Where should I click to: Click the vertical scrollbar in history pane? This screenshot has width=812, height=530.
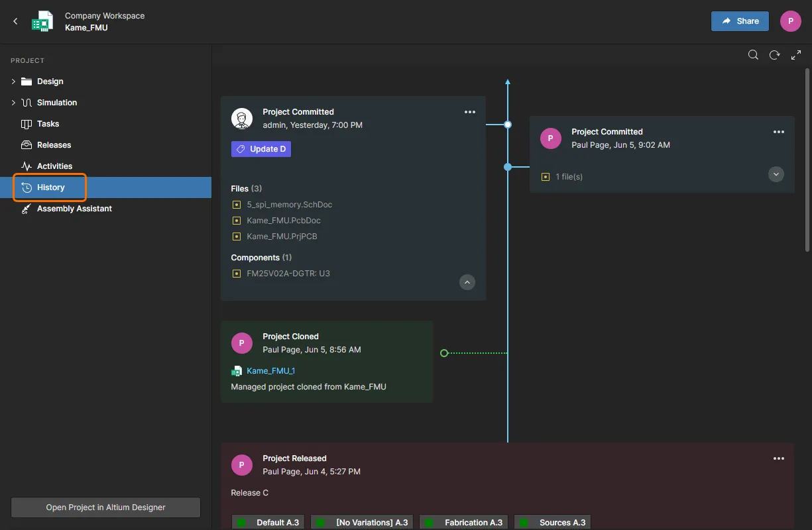[807, 159]
